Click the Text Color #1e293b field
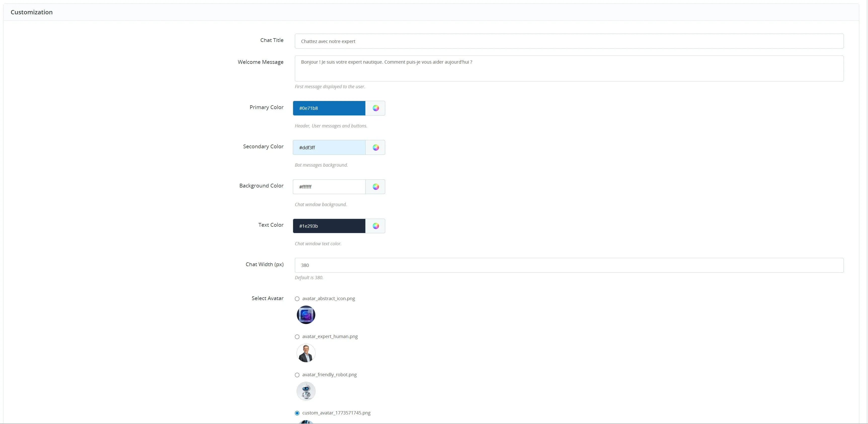 point(329,226)
